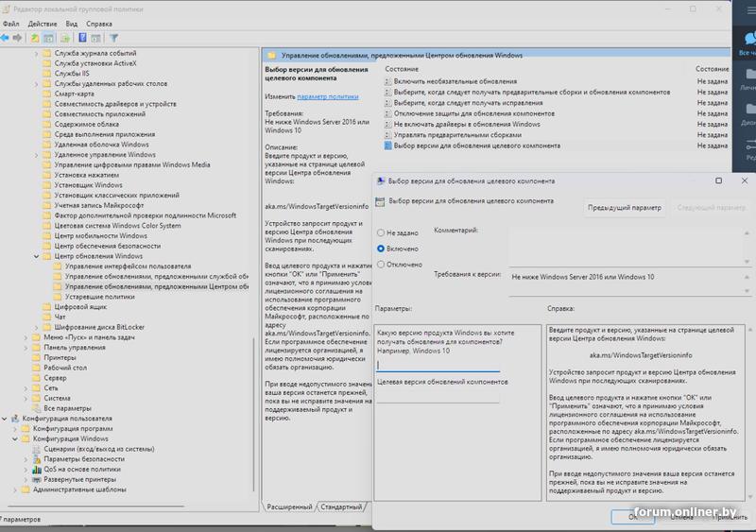756x532 pixels.
Task: Select the Включено radio button
Action: point(381,249)
